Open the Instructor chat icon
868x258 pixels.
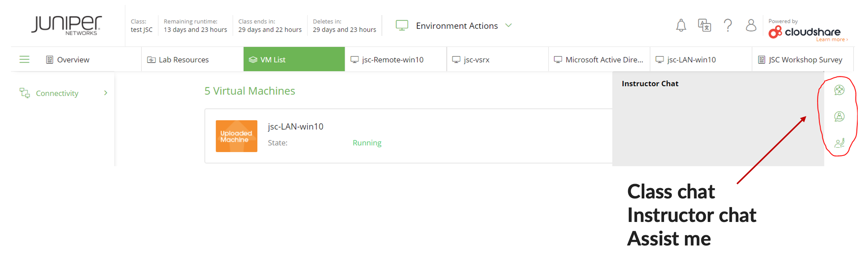pos(839,116)
